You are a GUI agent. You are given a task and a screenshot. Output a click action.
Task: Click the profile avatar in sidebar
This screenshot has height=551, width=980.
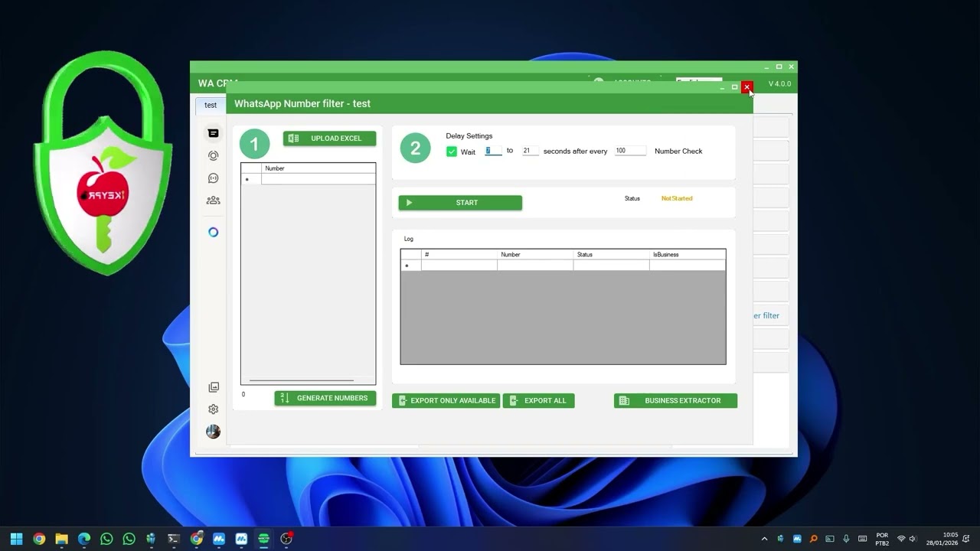tap(213, 432)
